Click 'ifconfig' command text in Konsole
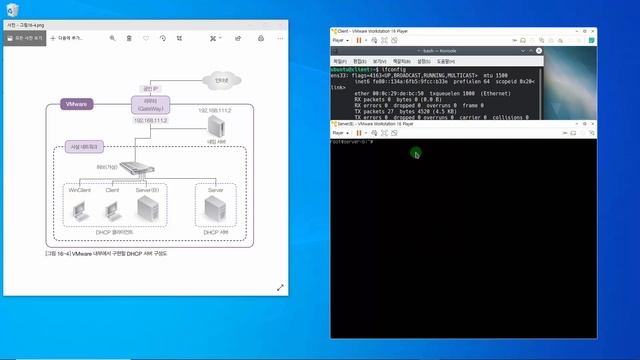This screenshot has width=640, height=360. 393,70
